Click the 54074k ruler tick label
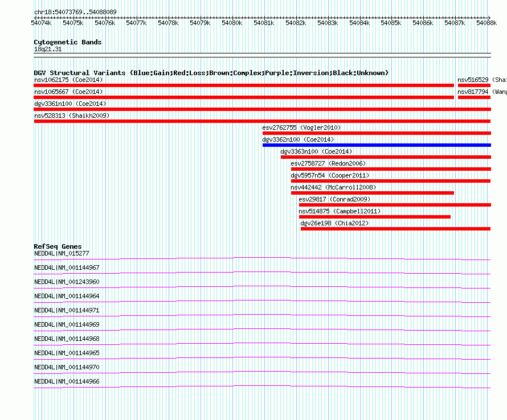 tap(41, 23)
